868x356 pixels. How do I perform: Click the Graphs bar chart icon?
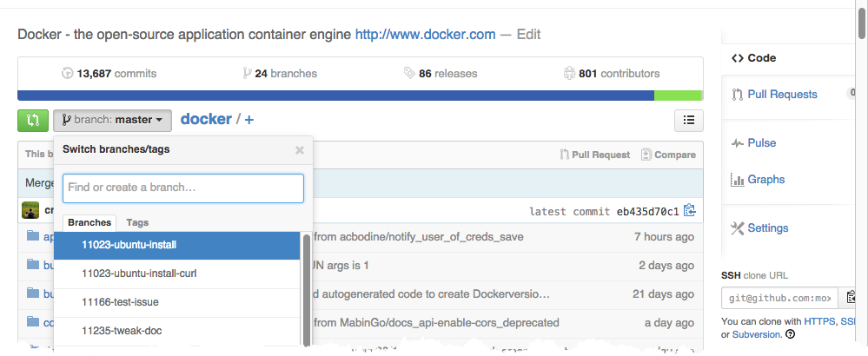coord(738,180)
